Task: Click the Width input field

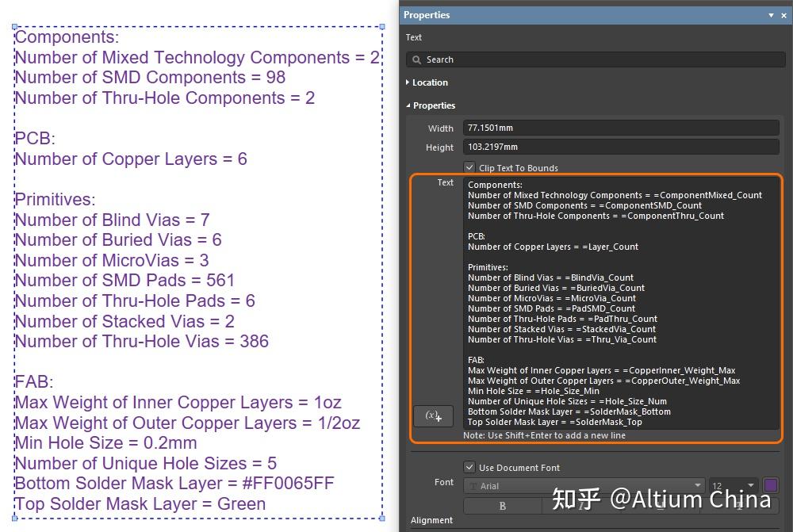Action: (621, 127)
